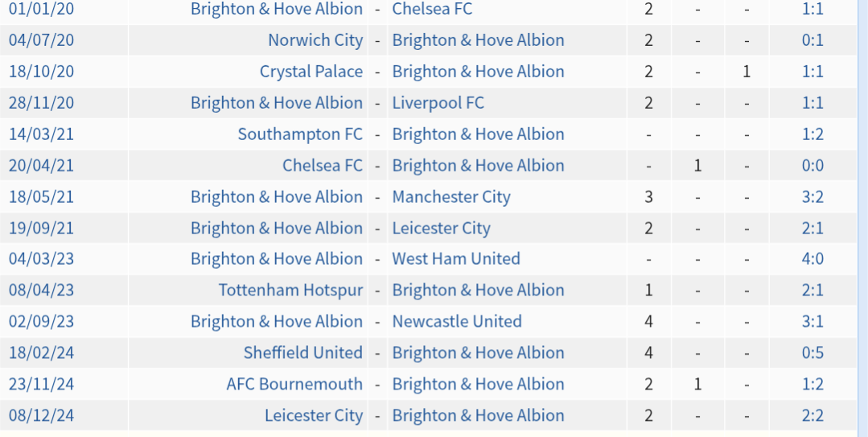Viewport: 868px width, 437px height.
Task: Open the Tottenham Hotspur team link
Action: click(x=290, y=290)
